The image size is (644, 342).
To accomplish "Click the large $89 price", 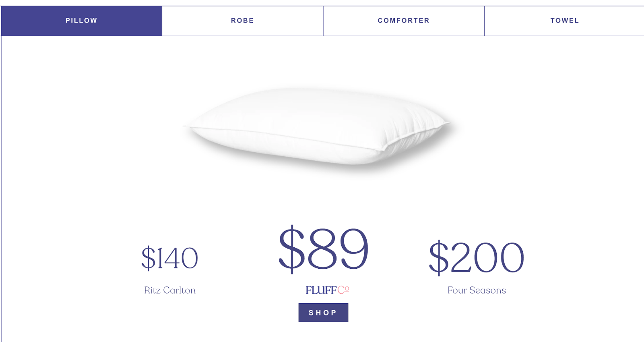I will [x=324, y=248].
